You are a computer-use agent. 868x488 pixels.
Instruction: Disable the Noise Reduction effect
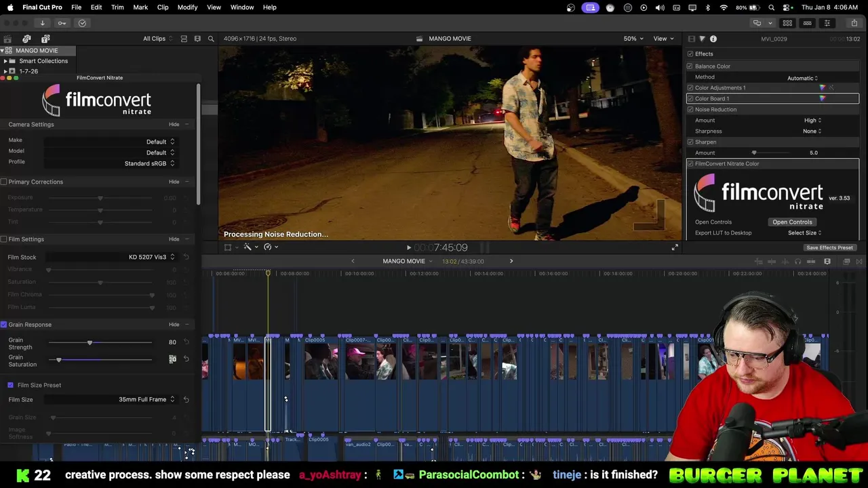pyautogui.click(x=690, y=109)
